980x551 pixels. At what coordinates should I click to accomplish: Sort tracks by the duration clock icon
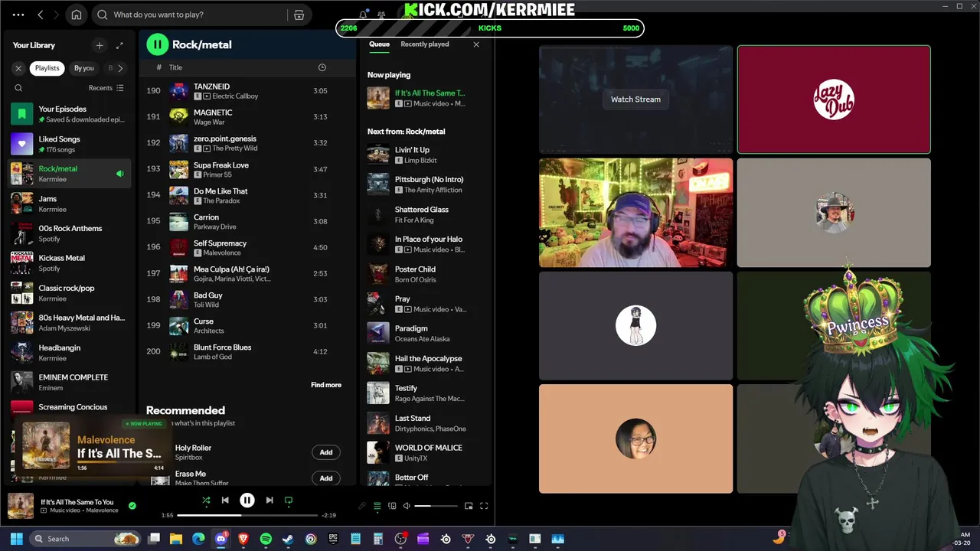click(x=322, y=67)
